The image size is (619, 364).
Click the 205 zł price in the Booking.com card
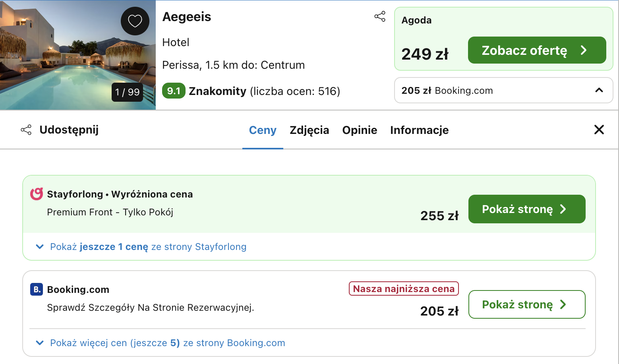439,311
